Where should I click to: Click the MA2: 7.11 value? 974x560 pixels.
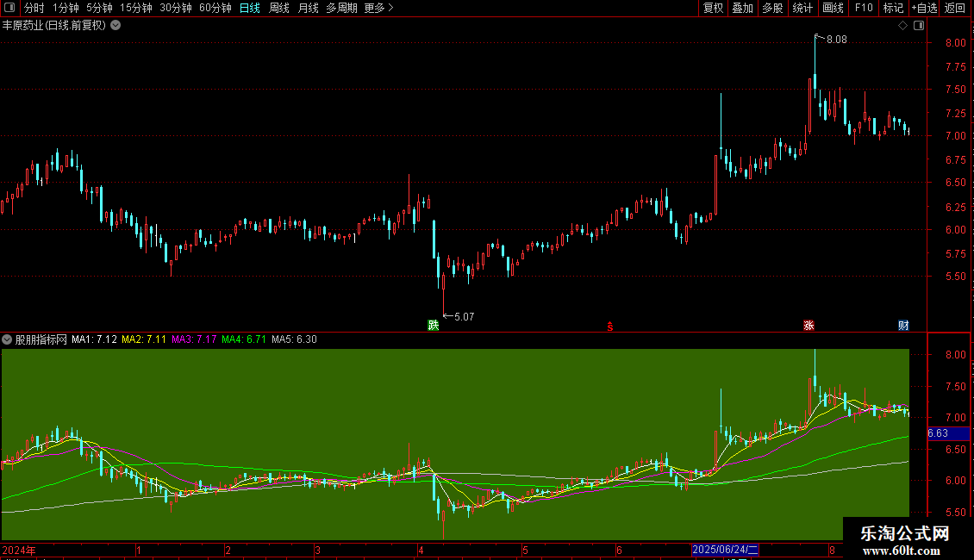tap(144, 339)
